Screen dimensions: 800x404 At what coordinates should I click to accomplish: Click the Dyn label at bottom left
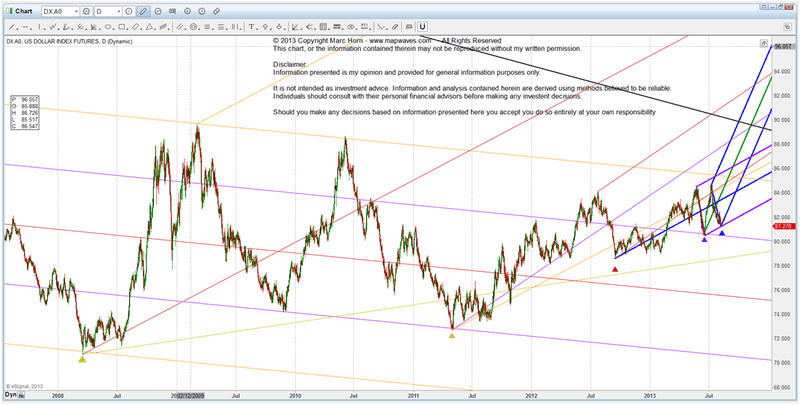pos(9,395)
